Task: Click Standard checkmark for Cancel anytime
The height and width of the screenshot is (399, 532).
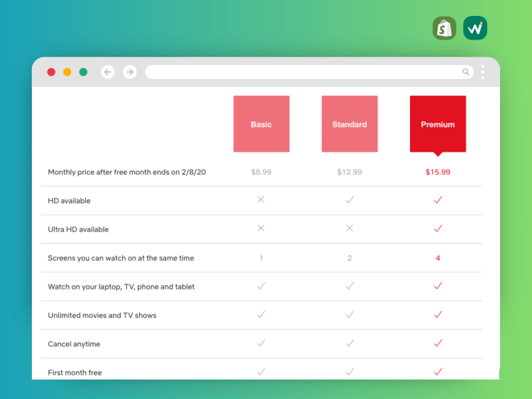Action: click(350, 343)
